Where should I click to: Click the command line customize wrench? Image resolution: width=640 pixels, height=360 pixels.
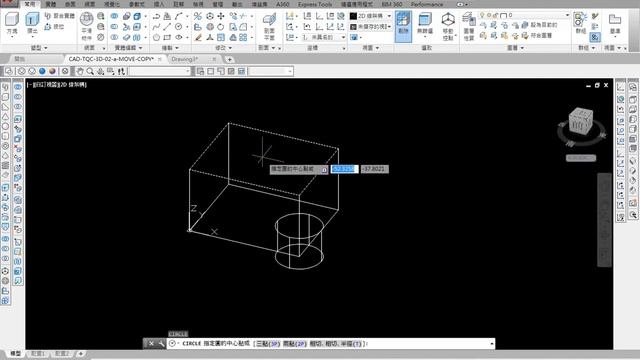pos(162,344)
